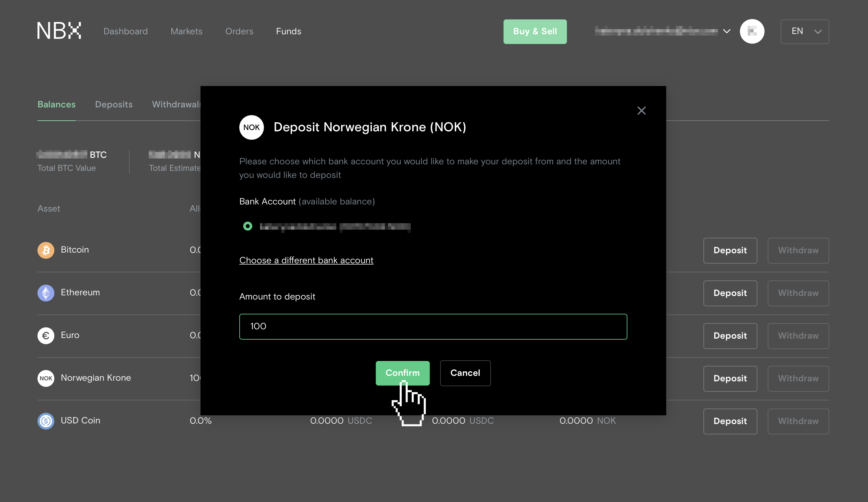Click the Buy & Sell button

(x=535, y=31)
